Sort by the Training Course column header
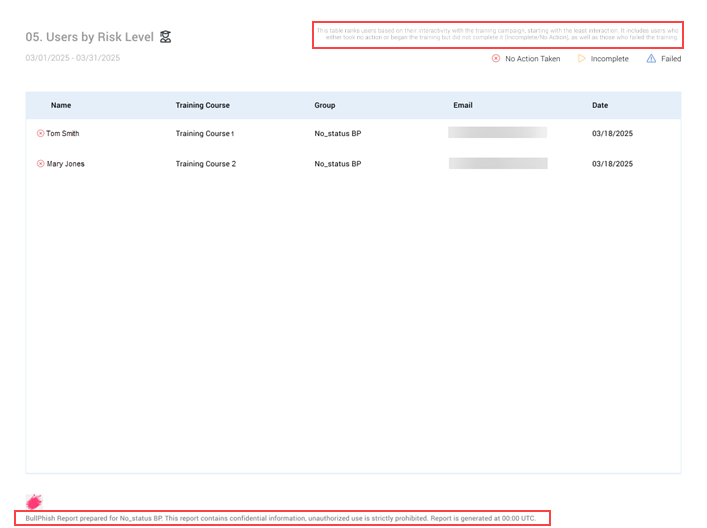 [x=202, y=105]
